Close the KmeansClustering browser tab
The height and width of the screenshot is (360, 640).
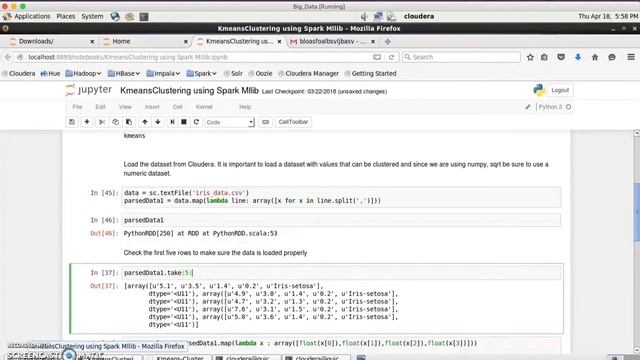point(279,42)
